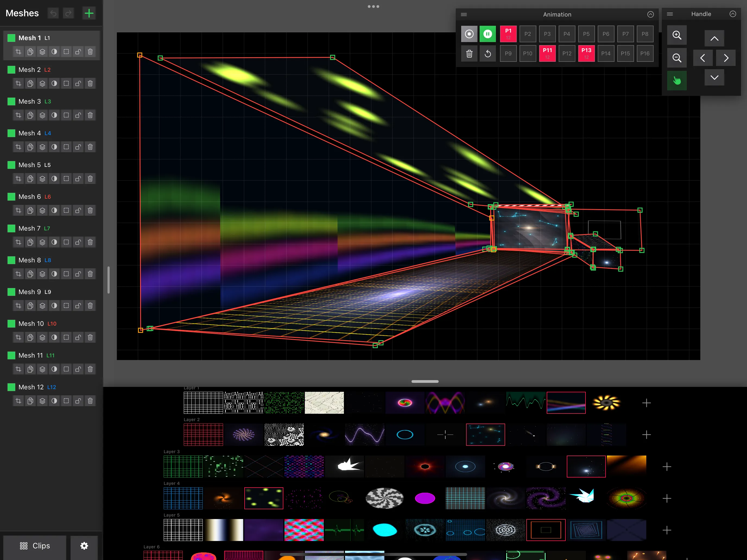Delete Mesh 7 with trash icon
Viewport: 747px width, 560px height.
point(90,242)
